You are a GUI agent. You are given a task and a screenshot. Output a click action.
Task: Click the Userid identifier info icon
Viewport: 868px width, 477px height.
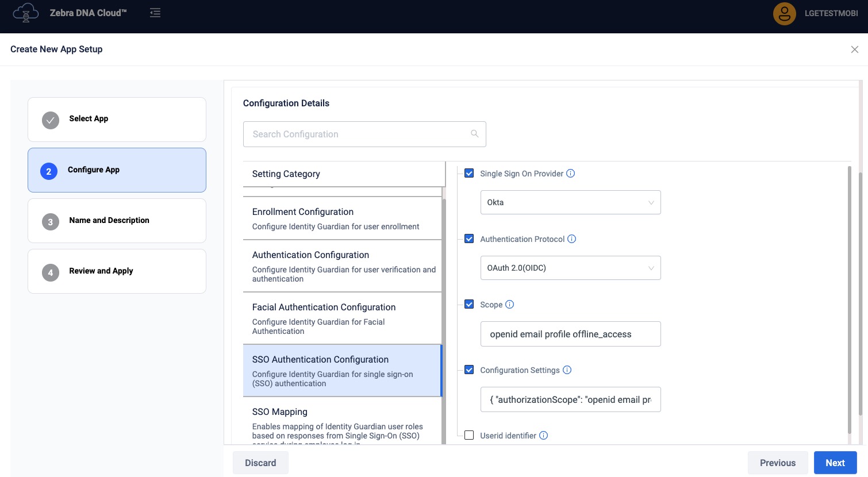(x=543, y=436)
